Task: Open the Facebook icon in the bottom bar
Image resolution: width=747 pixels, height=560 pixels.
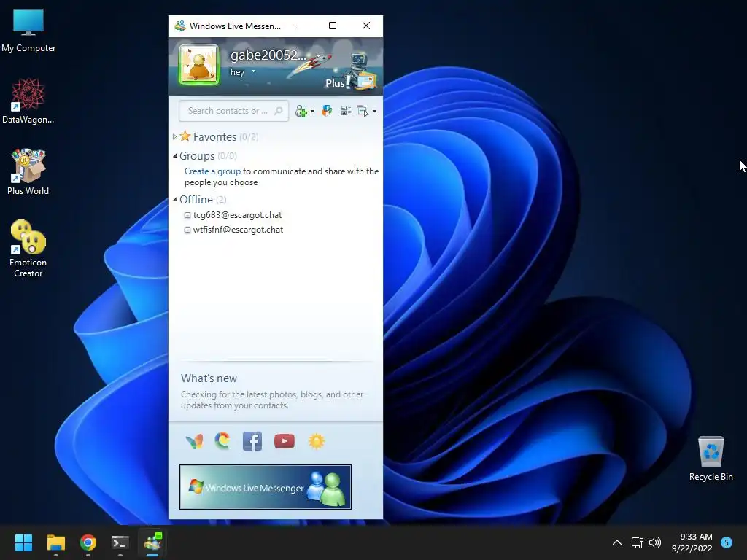Action: [252, 441]
